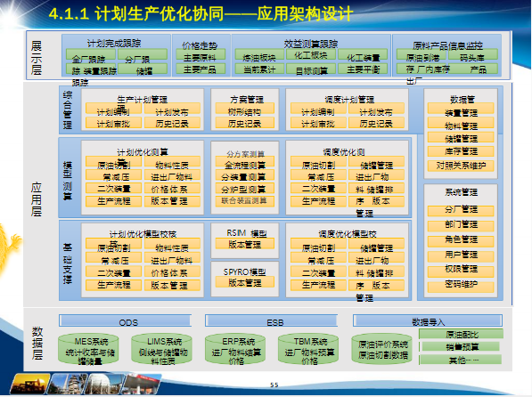This screenshot has height=397, width=532.
Task: Click the slide title 计划生产优化协同——应用架构设计
Action: [201, 14]
